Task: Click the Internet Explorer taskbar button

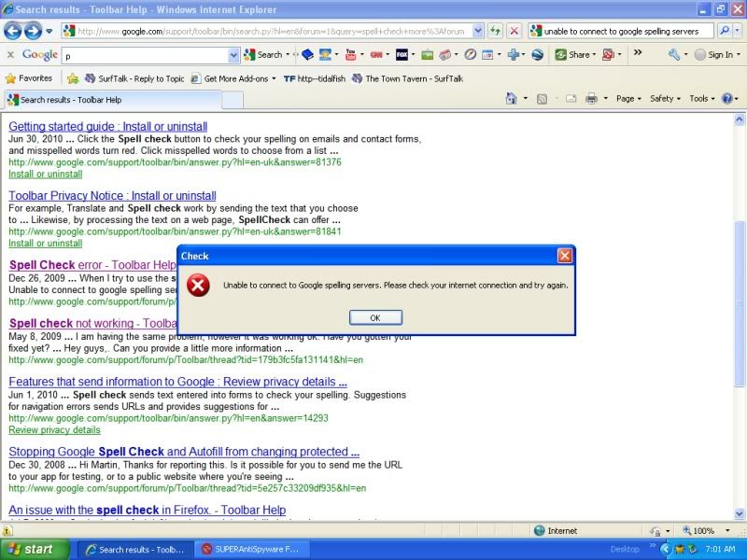Action: pyautogui.click(x=135, y=550)
